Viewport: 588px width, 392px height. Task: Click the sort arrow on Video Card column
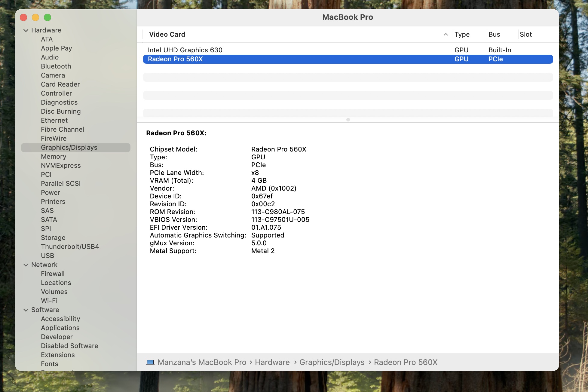tap(446, 35)
